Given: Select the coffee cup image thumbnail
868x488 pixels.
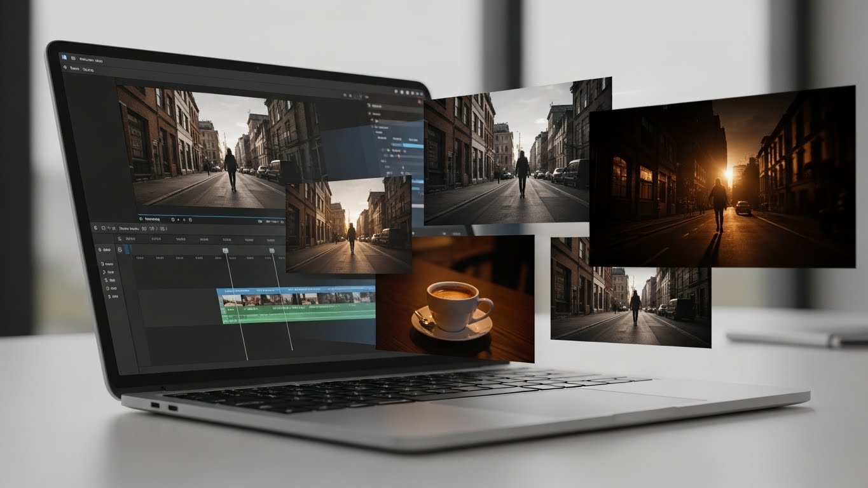Looking at the screenshot, I should (x=455, y=298).
